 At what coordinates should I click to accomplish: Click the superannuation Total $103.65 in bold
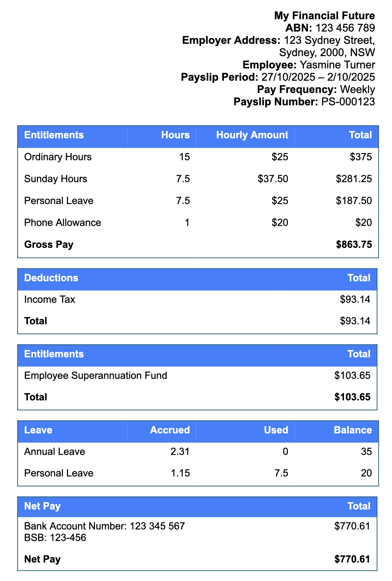[352, 397]
